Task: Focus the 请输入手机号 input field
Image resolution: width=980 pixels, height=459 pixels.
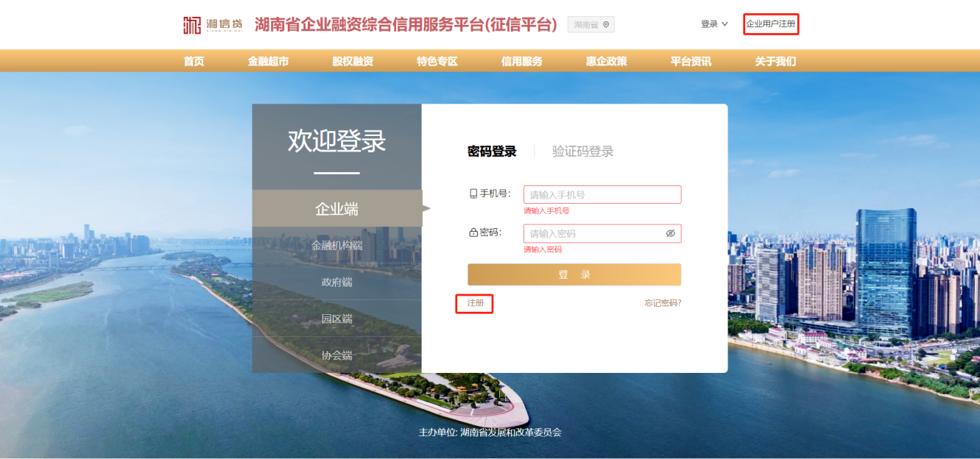Action: pos(602,195)
